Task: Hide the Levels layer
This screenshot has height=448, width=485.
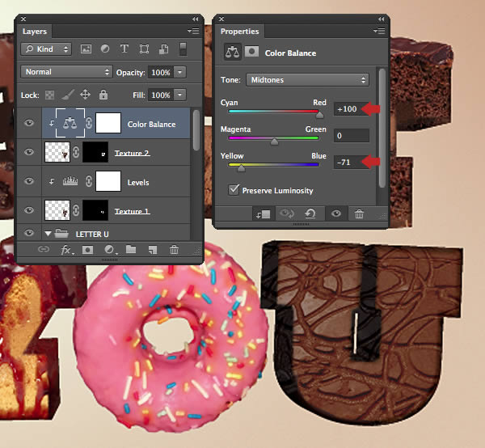Action: click(x=29, y=180)
